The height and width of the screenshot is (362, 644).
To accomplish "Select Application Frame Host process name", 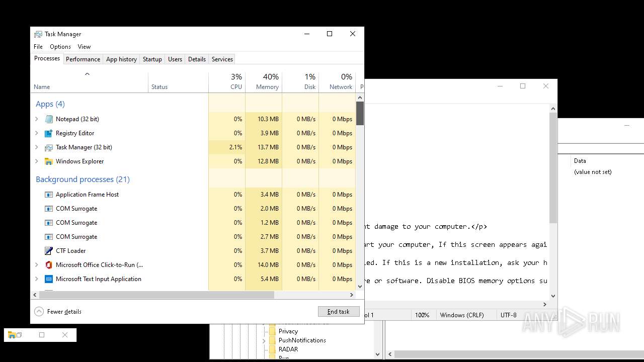I will point(88,195).
